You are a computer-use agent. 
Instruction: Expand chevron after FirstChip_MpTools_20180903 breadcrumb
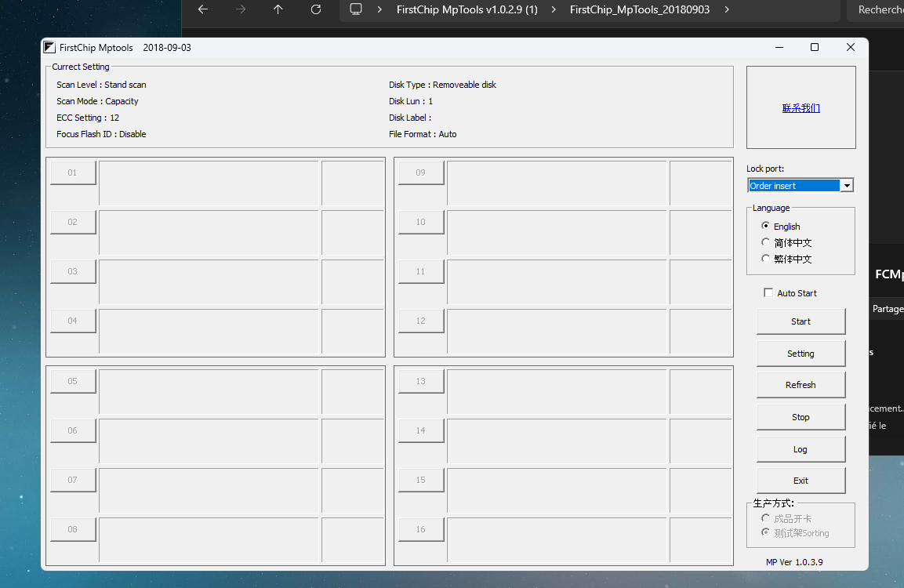[727, 9]
